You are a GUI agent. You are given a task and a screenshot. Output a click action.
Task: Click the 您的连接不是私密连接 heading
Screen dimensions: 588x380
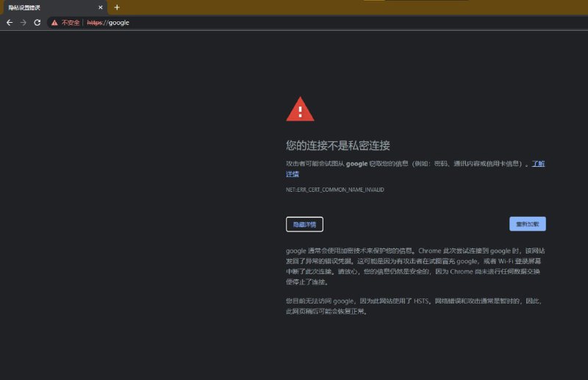(x=338, y=146)
